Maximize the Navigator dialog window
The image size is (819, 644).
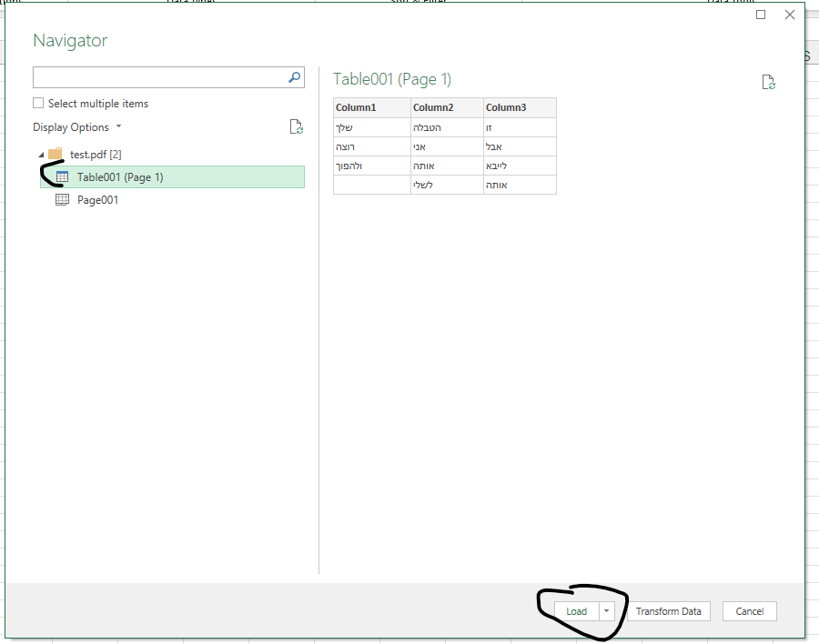pos(761,15)
